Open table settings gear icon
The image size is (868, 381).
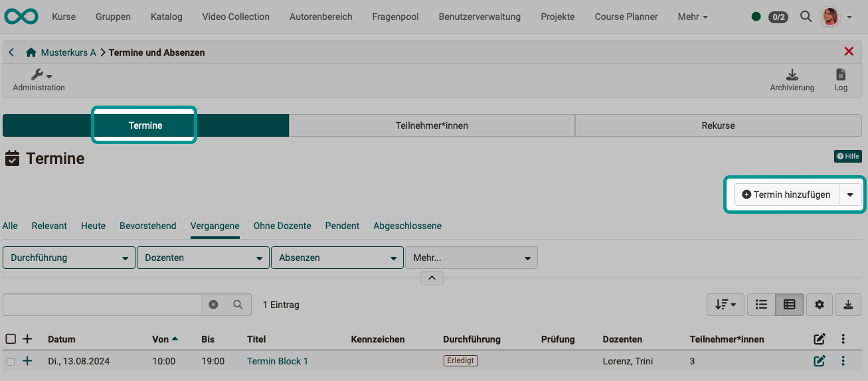(820, 305)
